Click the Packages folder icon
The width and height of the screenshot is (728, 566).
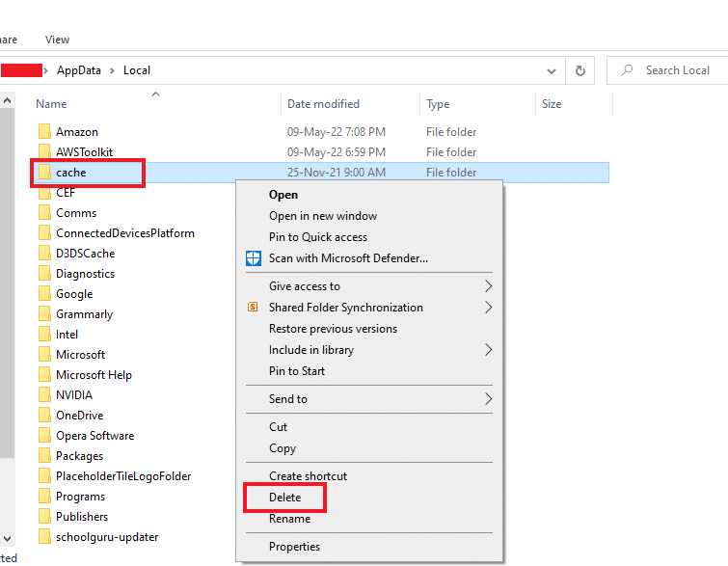(44, 456)
